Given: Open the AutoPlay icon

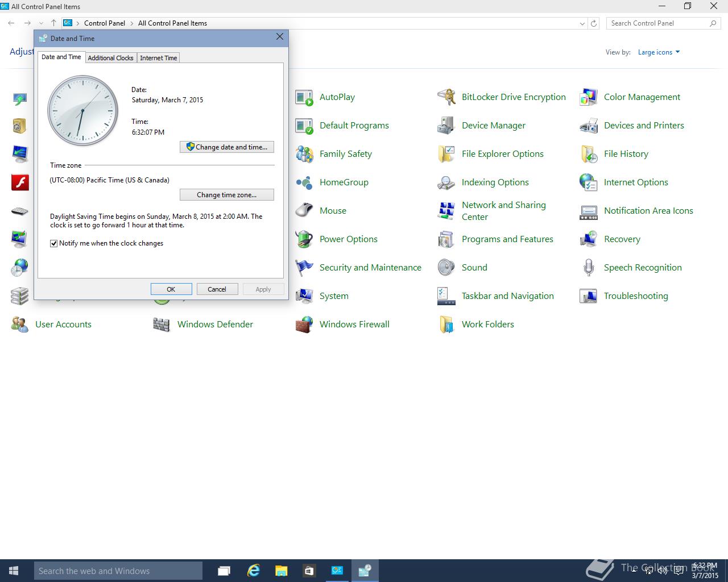Looking at the screenshot, I should point(304,97).
